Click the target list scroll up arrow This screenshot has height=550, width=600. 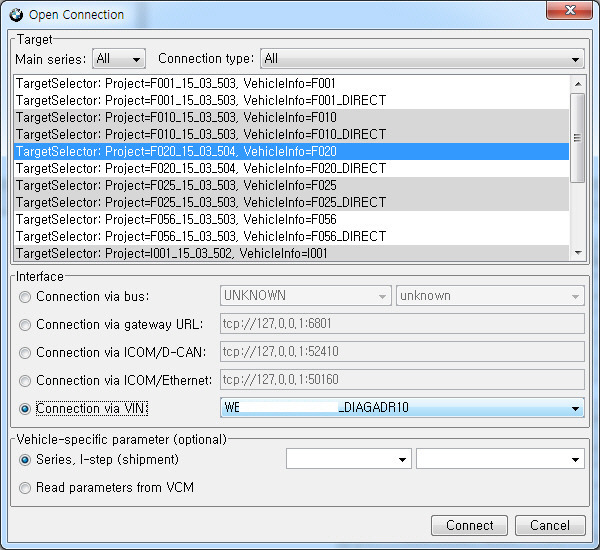pyautogui.click(x=578, y=83)
